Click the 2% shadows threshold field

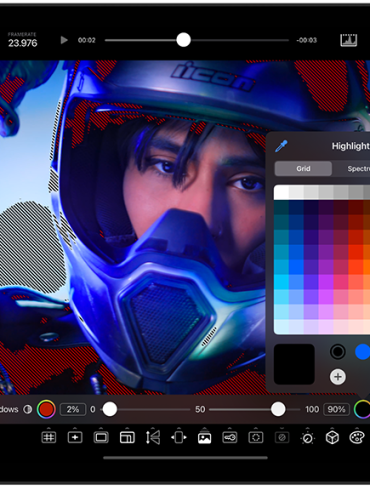[x=73, y=409]
